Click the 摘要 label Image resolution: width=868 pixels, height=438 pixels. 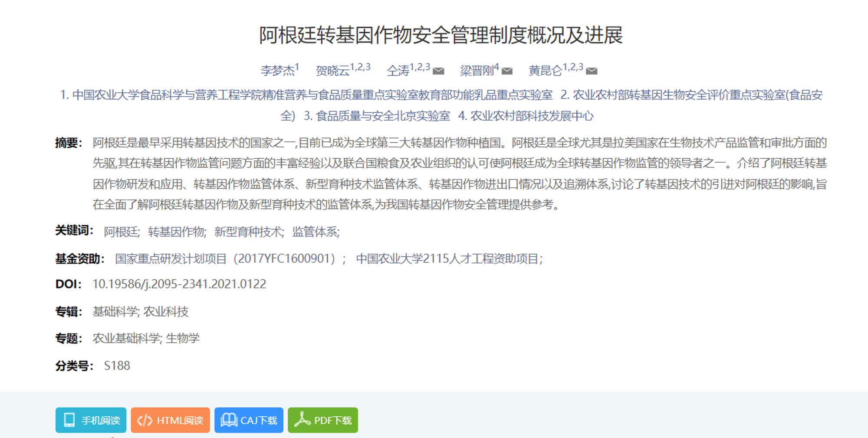tap(69, 143)
